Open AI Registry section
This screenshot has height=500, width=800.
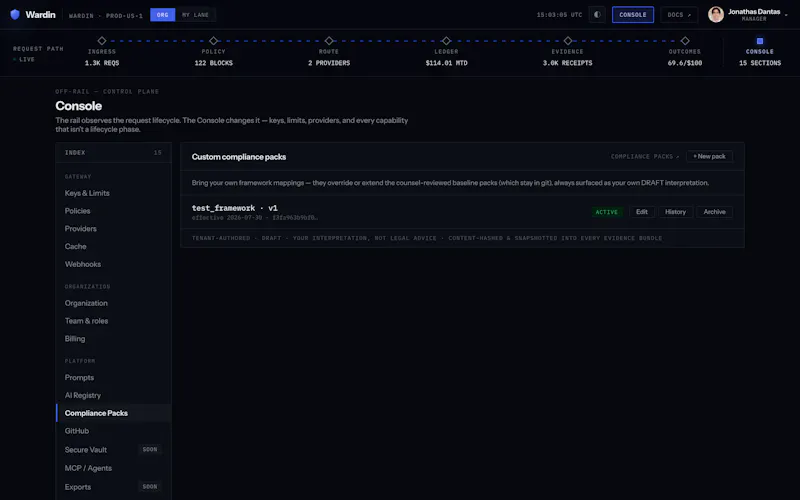click(x=113, y=395)
